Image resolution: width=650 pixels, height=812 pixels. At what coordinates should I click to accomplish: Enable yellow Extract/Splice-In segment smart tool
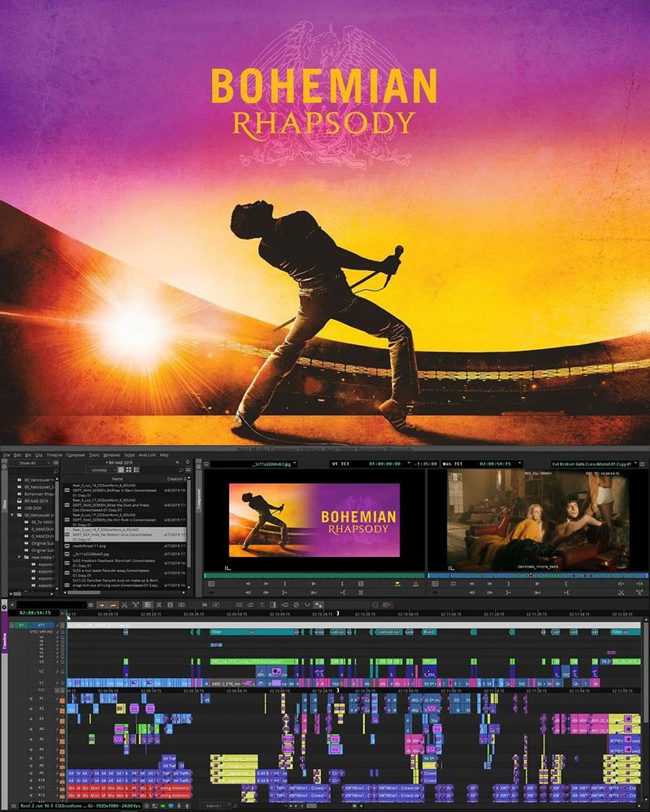coord(102,604)
